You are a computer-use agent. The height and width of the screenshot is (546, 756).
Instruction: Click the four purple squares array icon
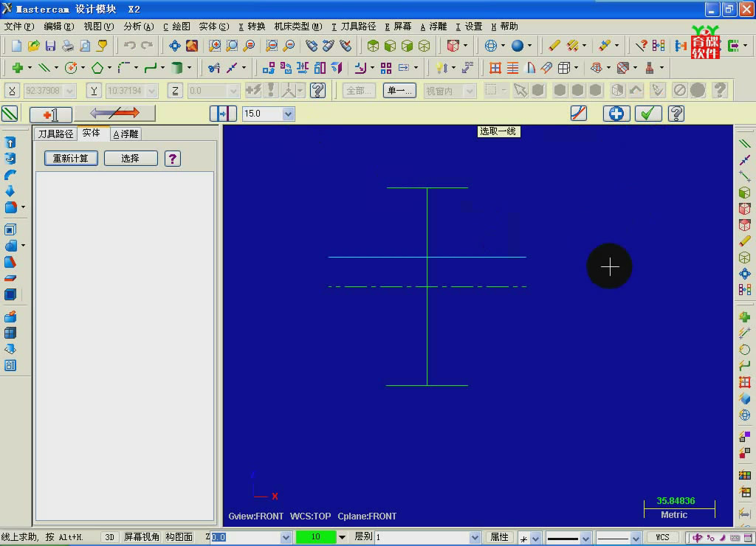coord(385,68)
